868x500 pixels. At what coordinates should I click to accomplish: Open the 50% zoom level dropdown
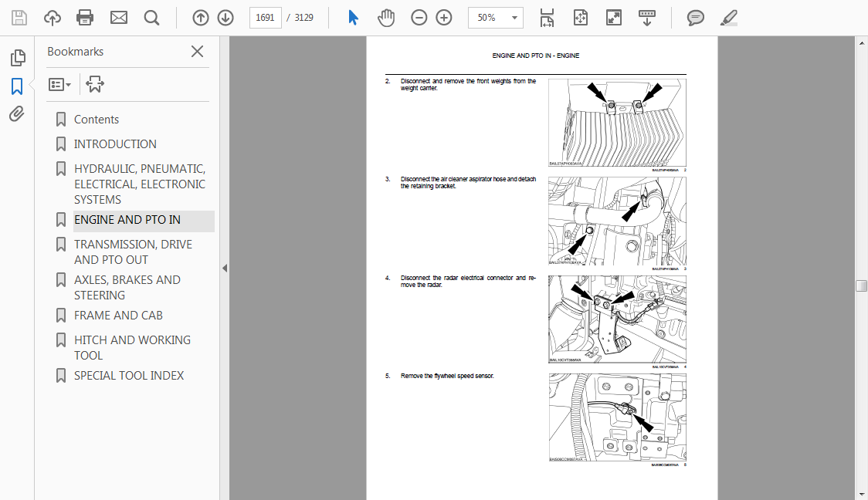496,18
